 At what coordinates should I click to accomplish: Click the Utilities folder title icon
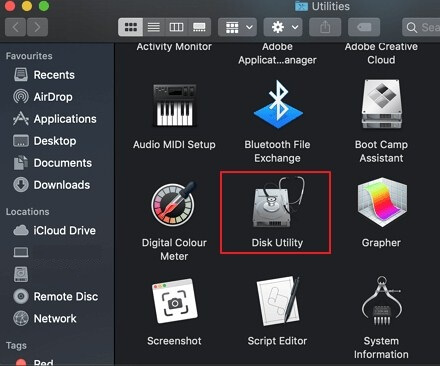(301, 6)
